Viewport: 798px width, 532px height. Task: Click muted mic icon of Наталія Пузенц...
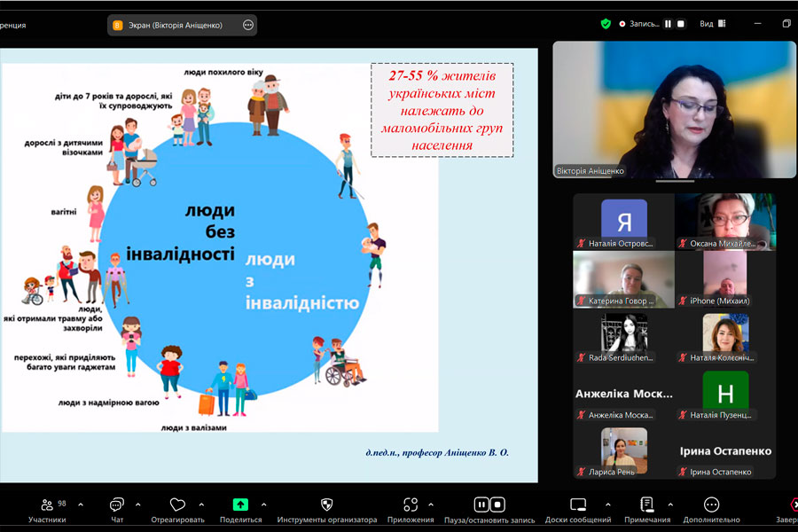pos(683,415)
